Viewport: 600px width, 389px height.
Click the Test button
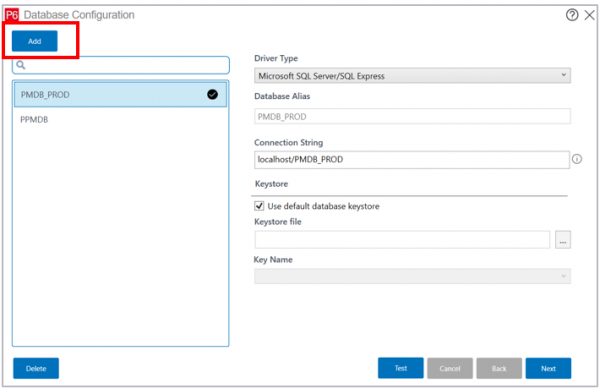tap(401, 368)
